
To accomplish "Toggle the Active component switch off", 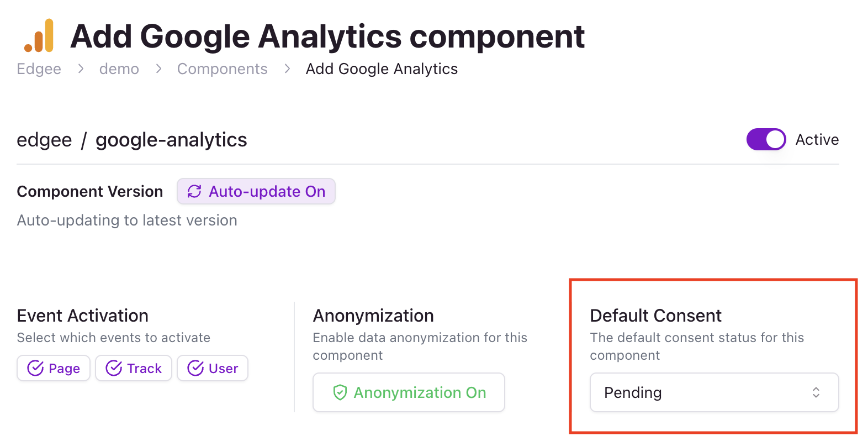I will tap(766, 139).
